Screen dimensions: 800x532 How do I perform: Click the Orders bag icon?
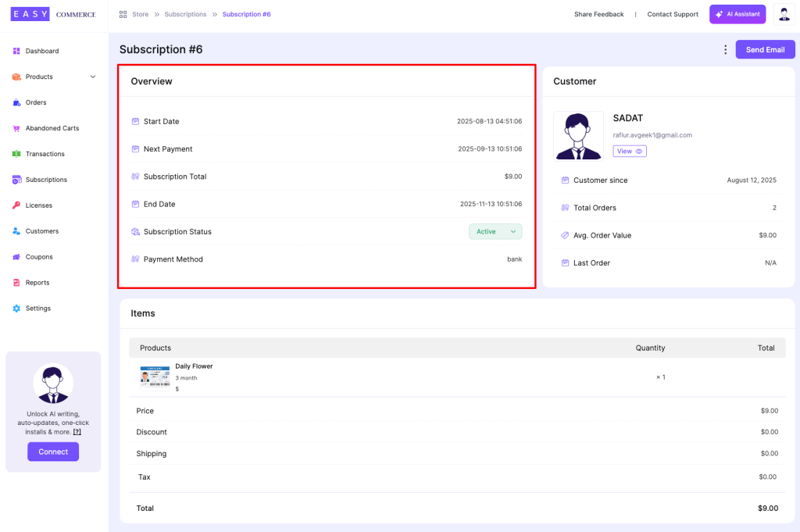coord(16,102)
